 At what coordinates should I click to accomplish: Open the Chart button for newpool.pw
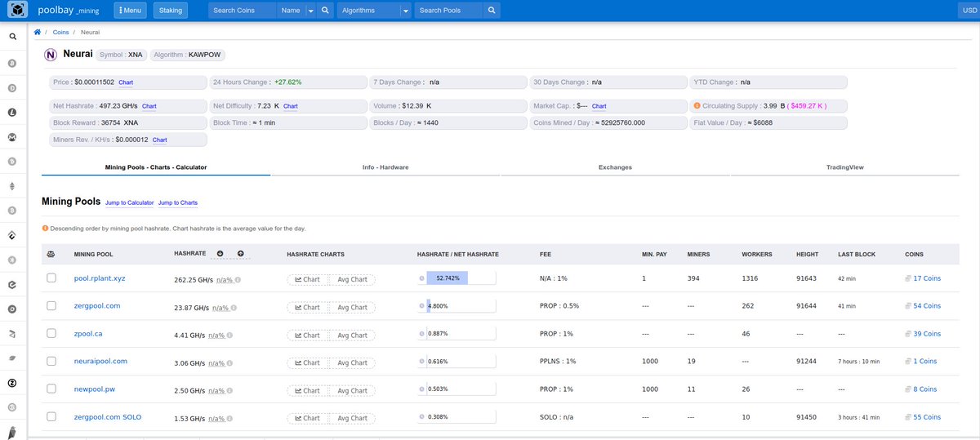coord(307,390)
